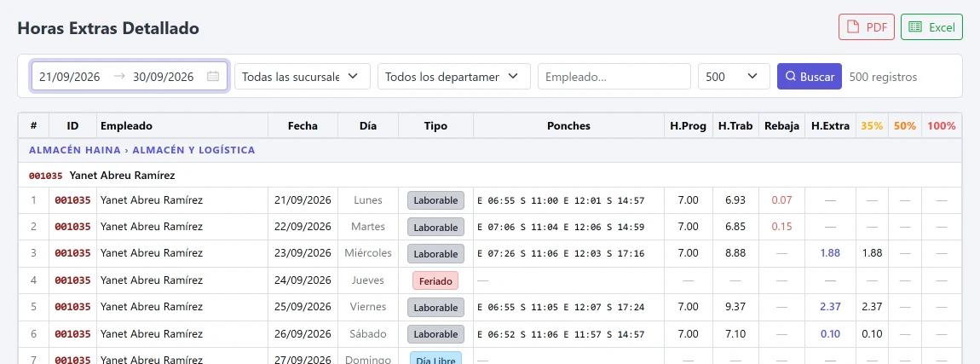This screenshot has width=980, height=364.
Task: Click the Viernes day cell
Action: click(x=368, y=307)
